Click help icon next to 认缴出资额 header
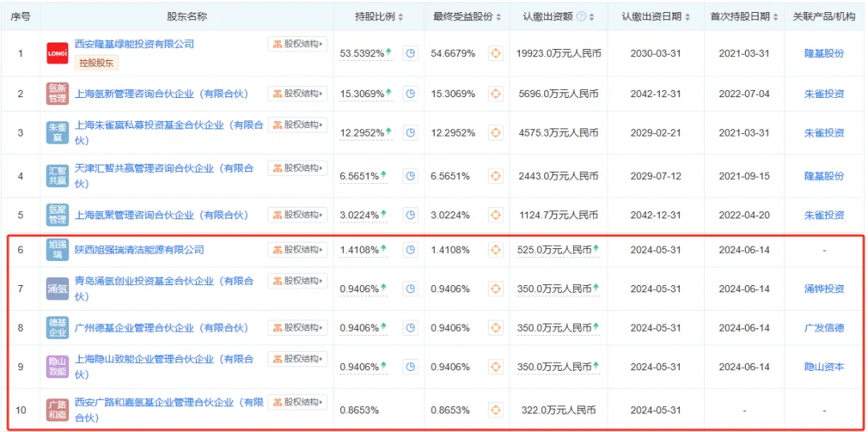 (581, 17)
